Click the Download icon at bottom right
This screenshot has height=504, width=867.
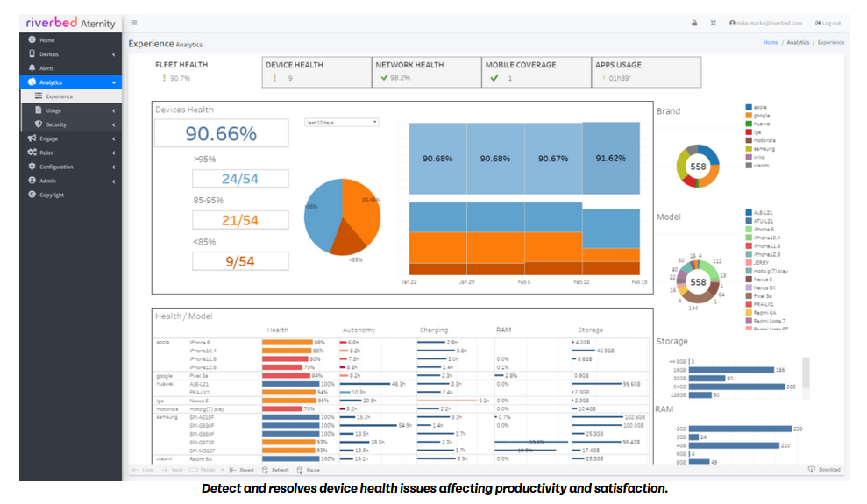811,469
